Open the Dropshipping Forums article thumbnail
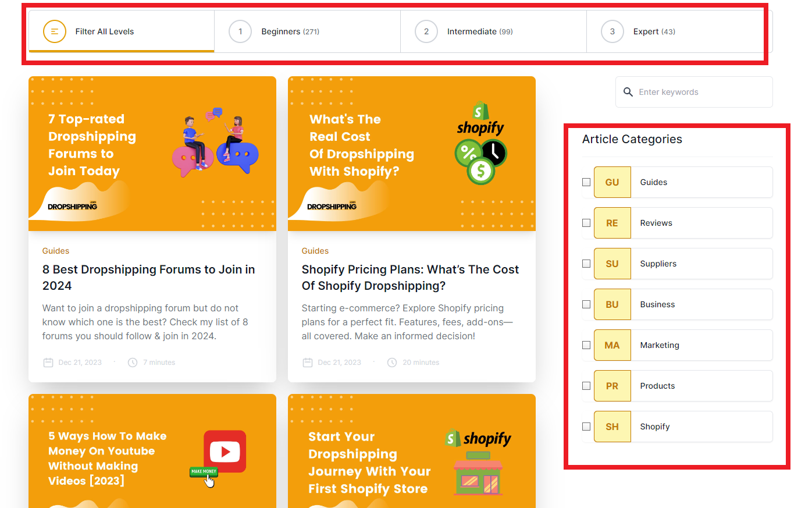 click(x=152, y=154)
